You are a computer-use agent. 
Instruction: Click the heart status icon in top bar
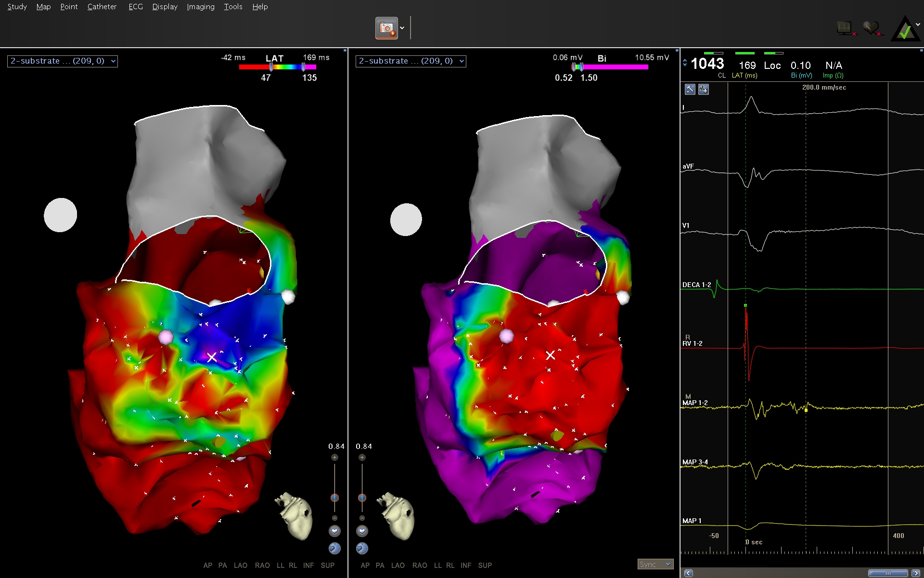click(x=871, y=28)
